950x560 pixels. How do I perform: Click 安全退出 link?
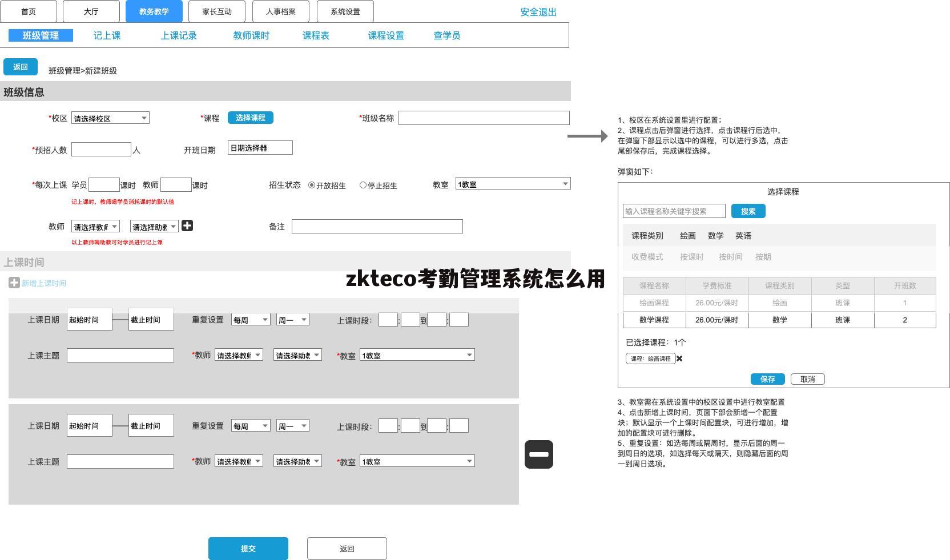(538, 12)
